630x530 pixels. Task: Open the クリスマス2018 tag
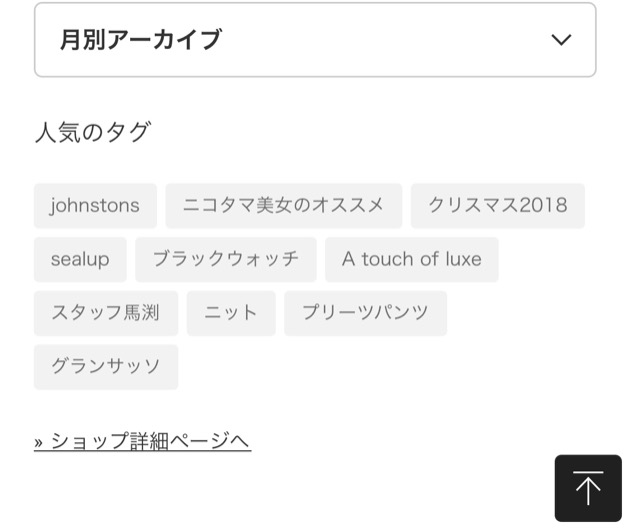[498, 206]
